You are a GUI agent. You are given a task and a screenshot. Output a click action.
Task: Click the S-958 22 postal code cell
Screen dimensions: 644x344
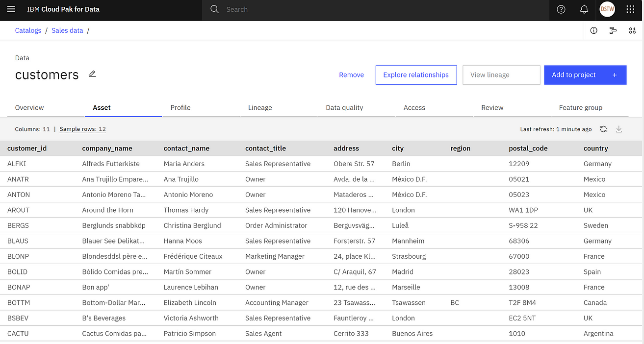[523, 225]
